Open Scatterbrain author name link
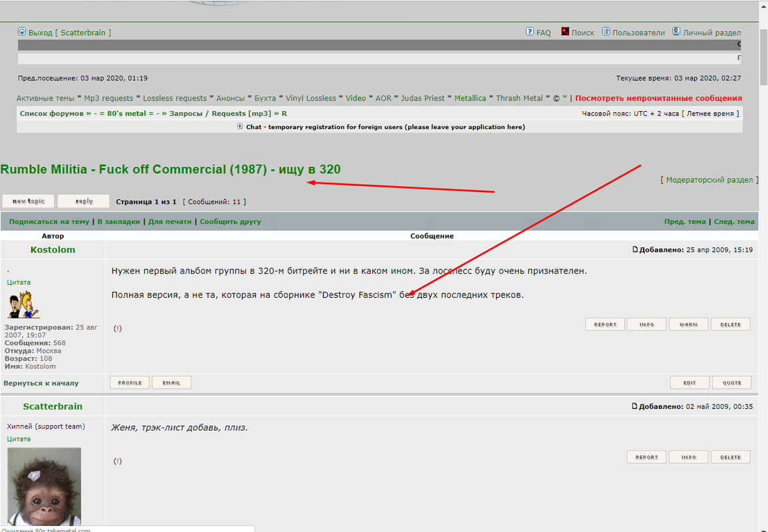The width and height of the screenshot is (768, 532). pyautogui.click(x=53, y=406)
